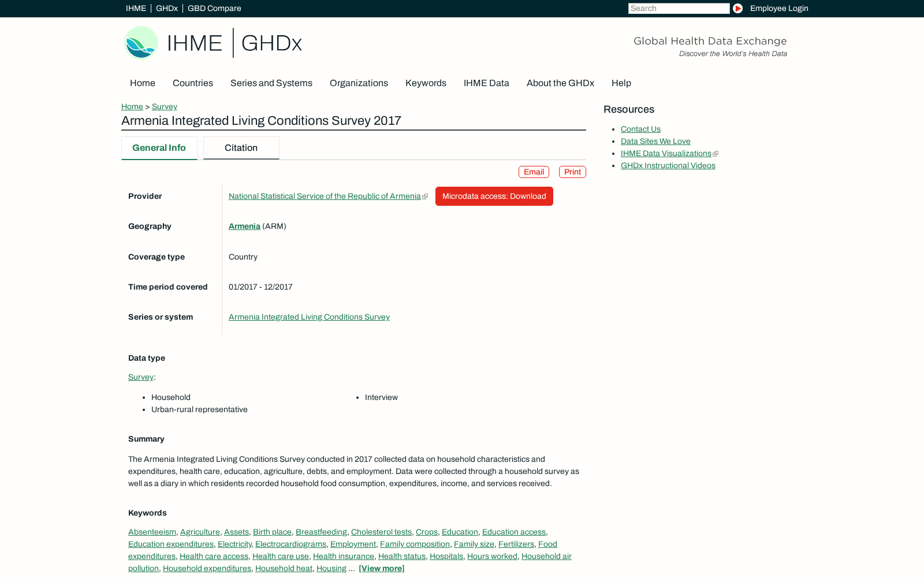This screenshot has height=578, width=924.
Task: Open the Agriculture keyword link
Action: 200,532
